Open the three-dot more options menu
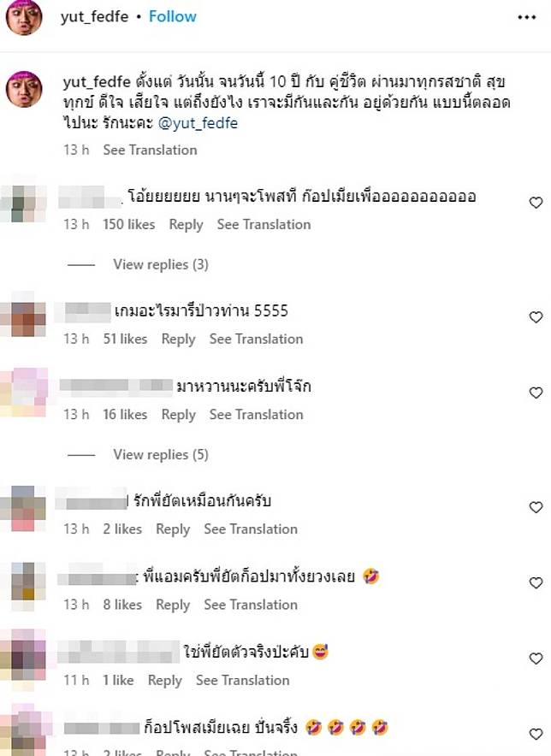Viewport: 551px width, 756px height. 526,17
